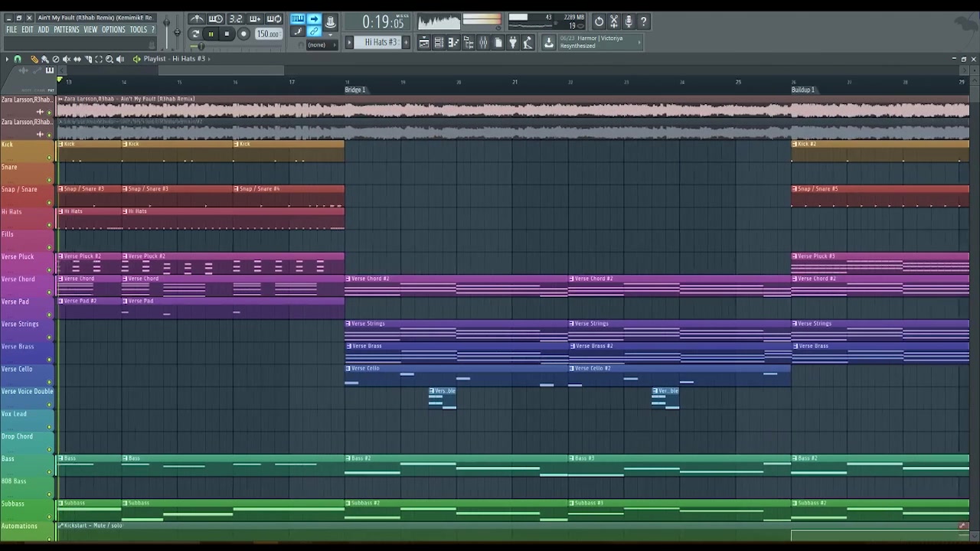Mute the Kick track
Screen dimensions: 980x551
50,158
